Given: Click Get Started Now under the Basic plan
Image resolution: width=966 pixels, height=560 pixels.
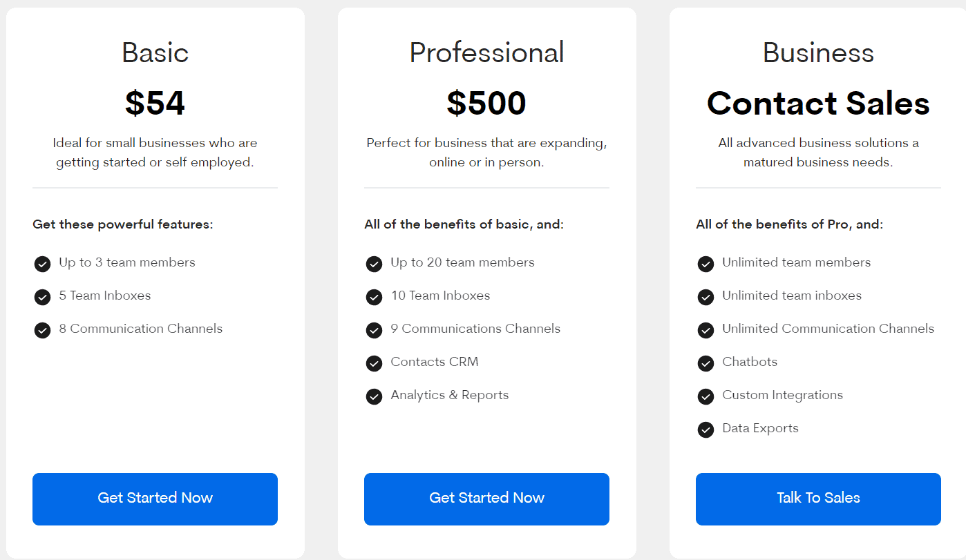Looking at the screenshot, I should click(155, 499).
